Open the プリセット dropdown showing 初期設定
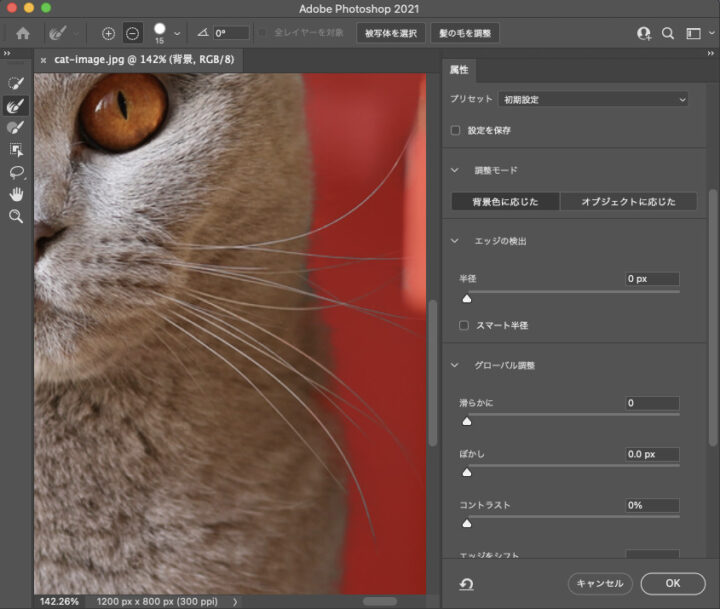Viewport: 720px width, 609px height. [593, 99]
